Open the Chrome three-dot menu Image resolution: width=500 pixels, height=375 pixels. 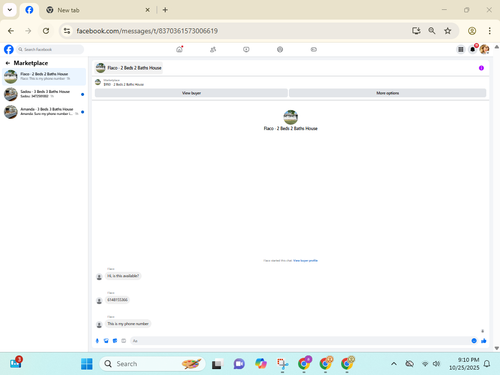click(x=489, y=31)
